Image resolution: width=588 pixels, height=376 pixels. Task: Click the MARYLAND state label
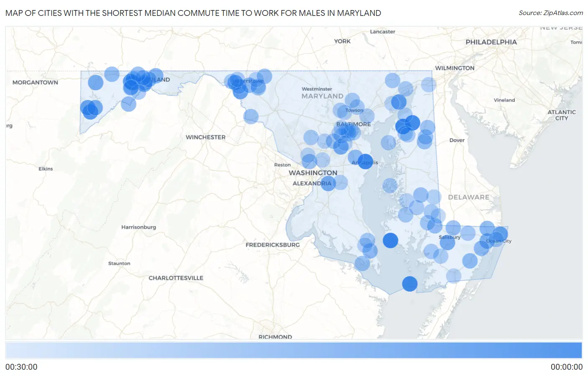pyautogui.click(x=322, y=96)
